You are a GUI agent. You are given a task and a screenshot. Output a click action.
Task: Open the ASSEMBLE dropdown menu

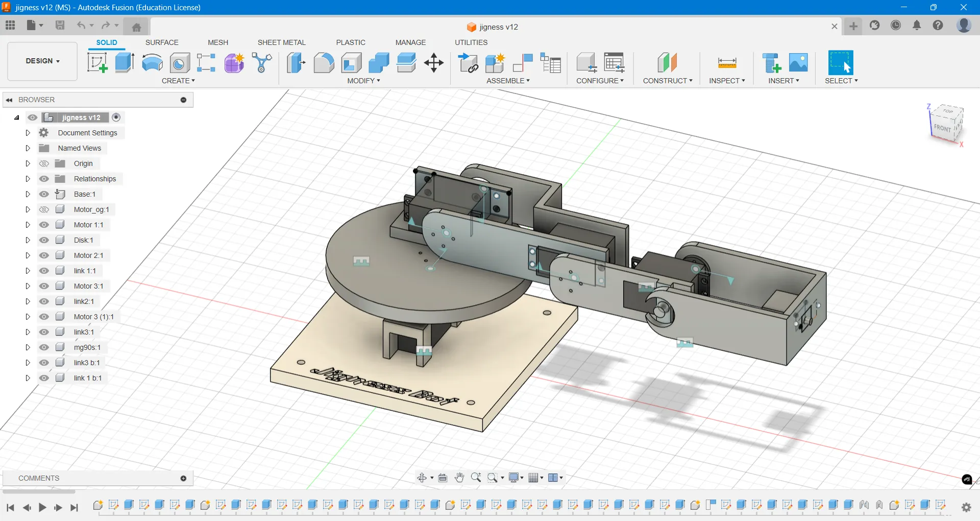point(508,81)
